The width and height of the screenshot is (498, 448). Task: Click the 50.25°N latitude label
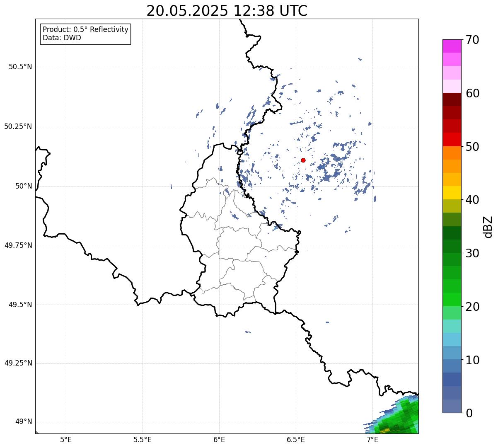click(x=18, y=126)
